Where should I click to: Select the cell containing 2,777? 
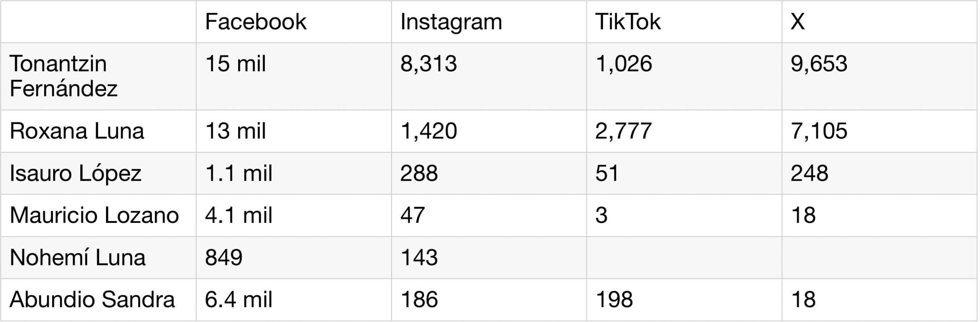(684, 131)
